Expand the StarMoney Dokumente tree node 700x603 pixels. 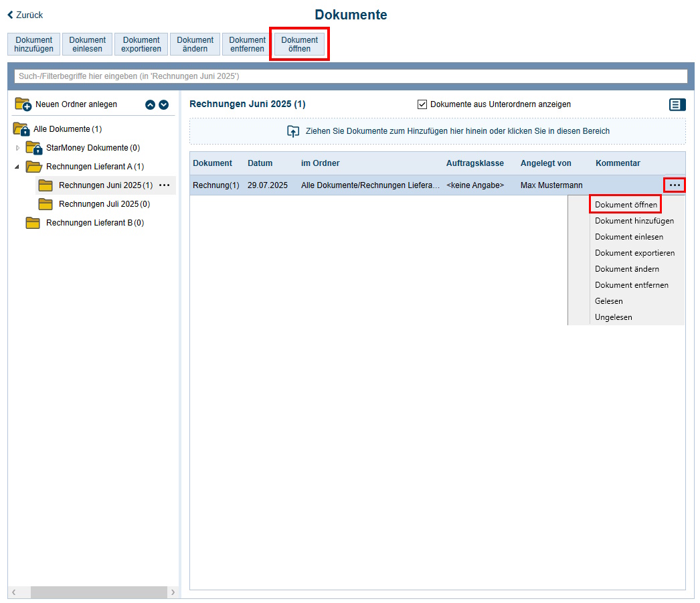click(18, 148)
